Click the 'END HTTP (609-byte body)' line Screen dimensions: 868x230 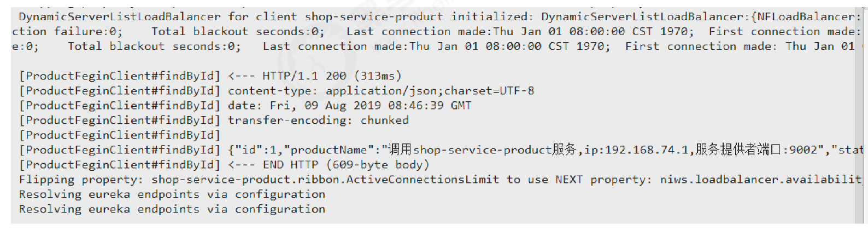[x=329, y=164]
